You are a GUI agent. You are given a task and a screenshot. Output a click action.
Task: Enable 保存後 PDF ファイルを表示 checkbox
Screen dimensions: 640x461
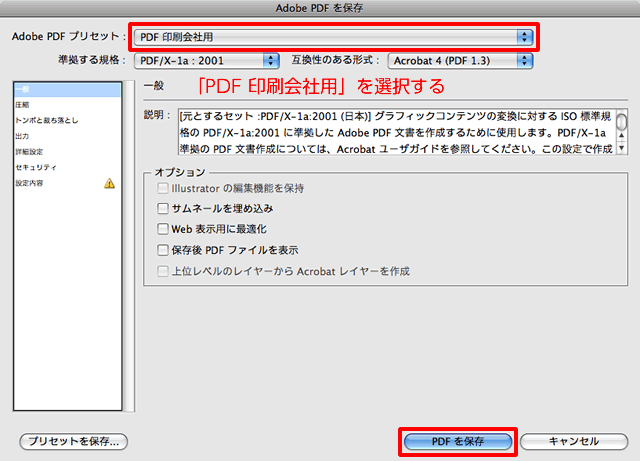(x=163, y=249)
